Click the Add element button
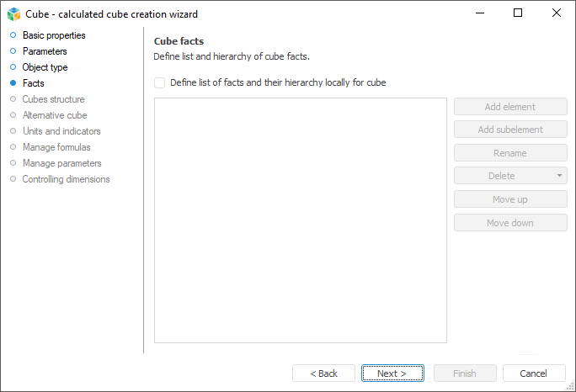 point(509,107)
